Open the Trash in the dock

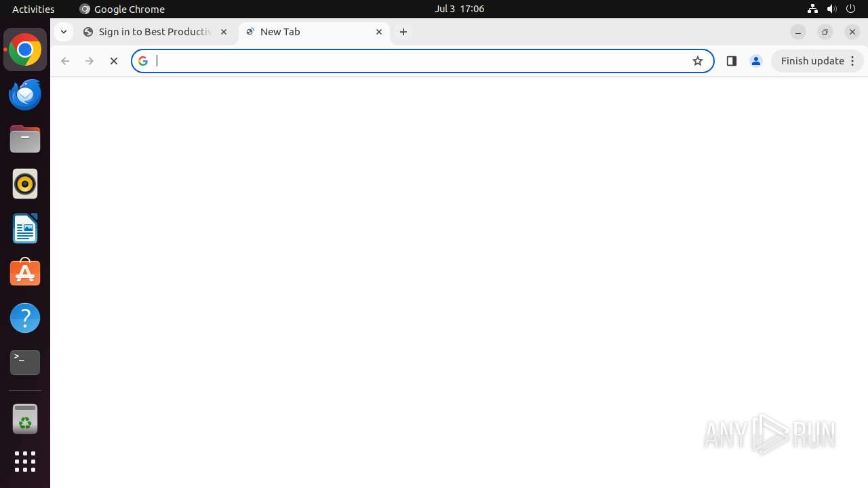click(25, 419)
